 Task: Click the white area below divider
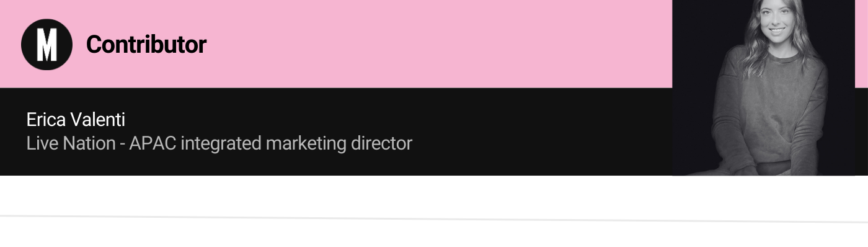click(x=434, y=236)
